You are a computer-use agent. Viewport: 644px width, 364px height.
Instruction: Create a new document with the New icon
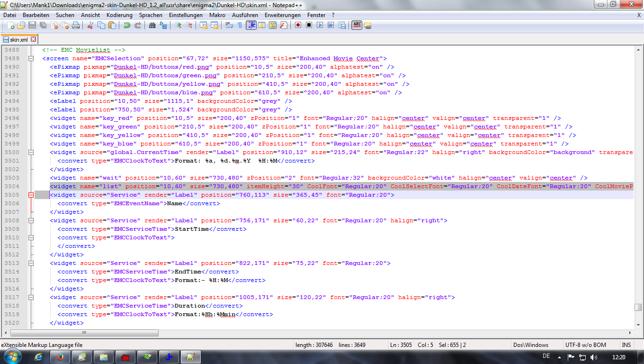[x=10, y=25]
